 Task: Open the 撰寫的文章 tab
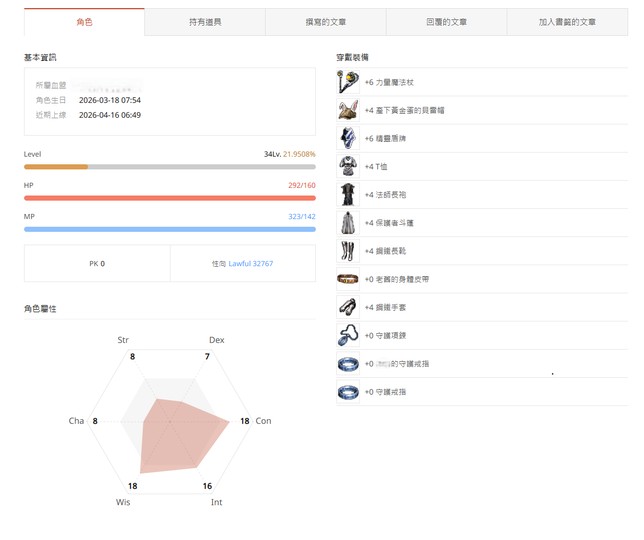(x=326, y=22)
